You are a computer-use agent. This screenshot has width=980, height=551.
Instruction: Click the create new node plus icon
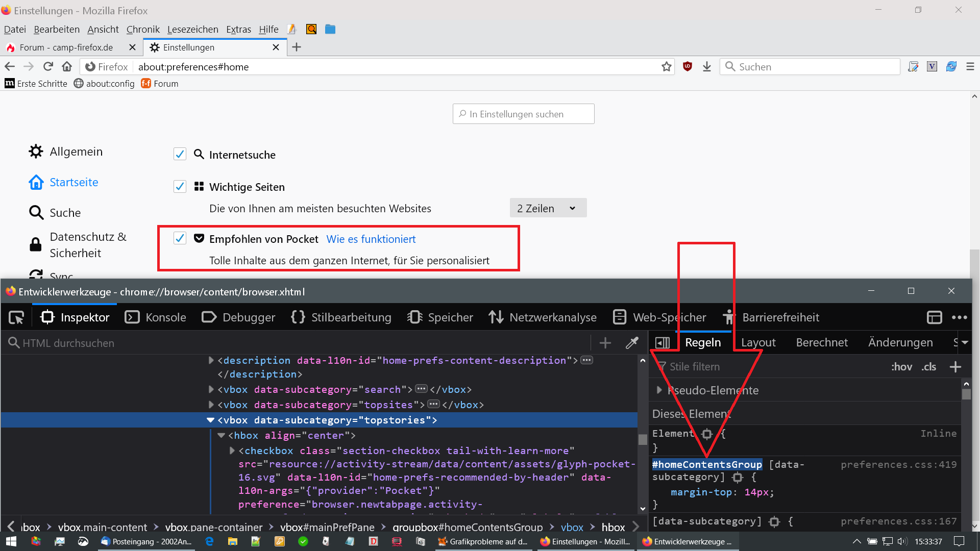605,343
